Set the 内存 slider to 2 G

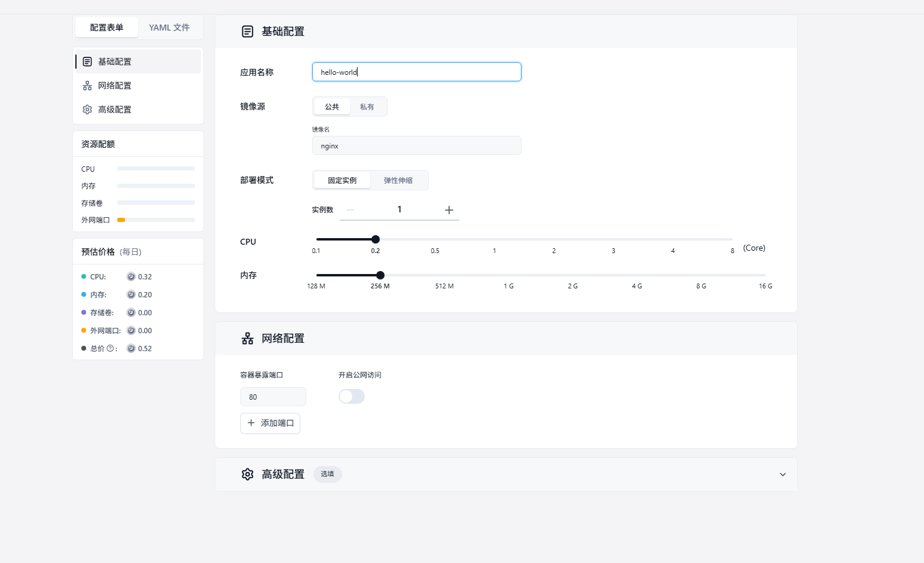pyautogui.click(x=573, y=275)
